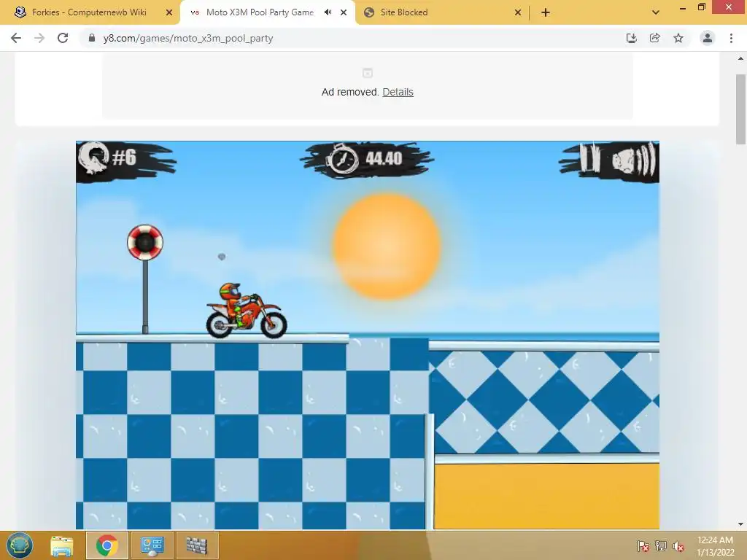This screenshot has width=747, height=560.
Task: Go forward one page
Action: click(x=39, y=38)
